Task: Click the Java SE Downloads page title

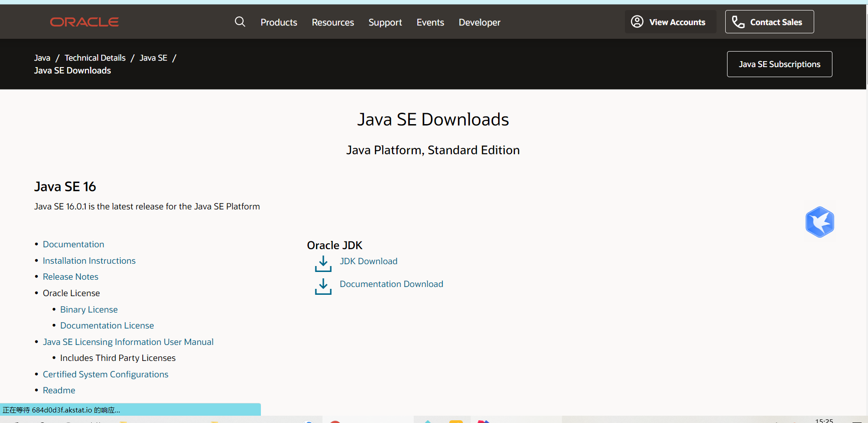Action: [433, 120]
